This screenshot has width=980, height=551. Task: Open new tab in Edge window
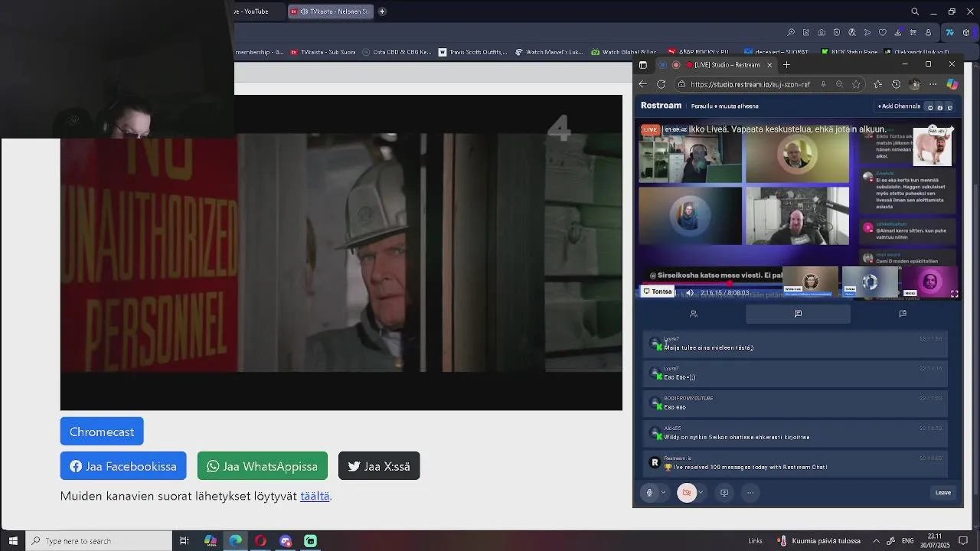(x=786, y=65)
